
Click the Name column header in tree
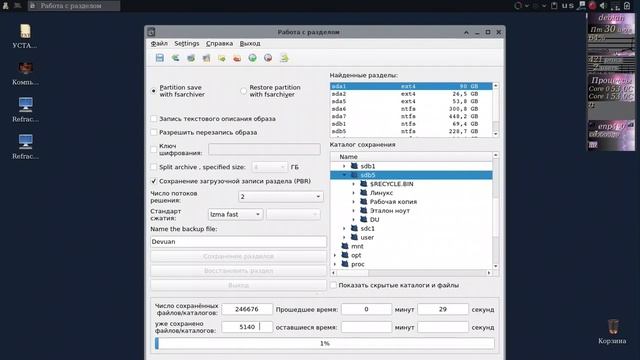[x=411, y=157]
